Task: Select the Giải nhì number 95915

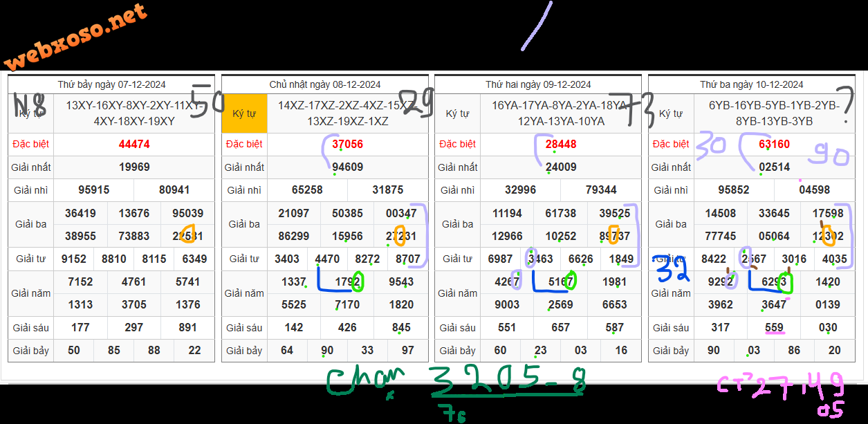Action: tap(93, 190)
